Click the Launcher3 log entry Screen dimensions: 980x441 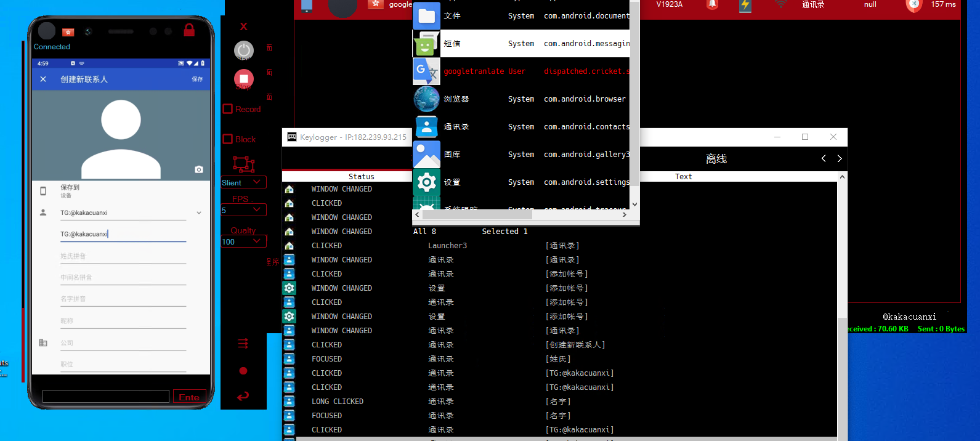448,246
